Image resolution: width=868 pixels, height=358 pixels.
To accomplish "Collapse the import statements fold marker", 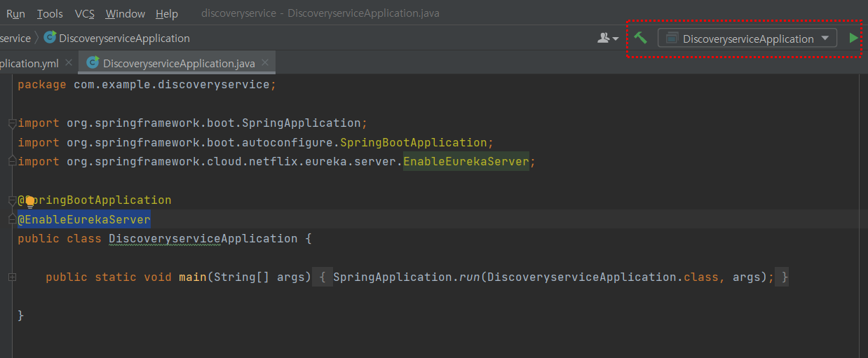I will (12, 123).
